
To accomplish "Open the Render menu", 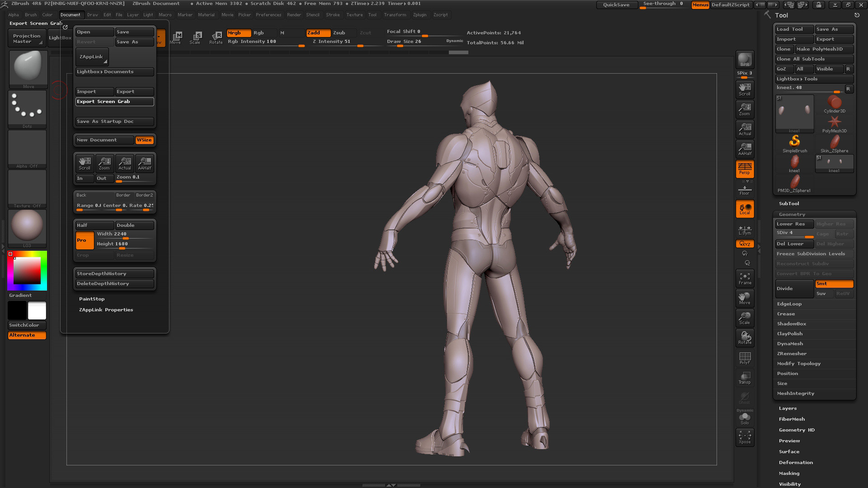I will point(294,15).
